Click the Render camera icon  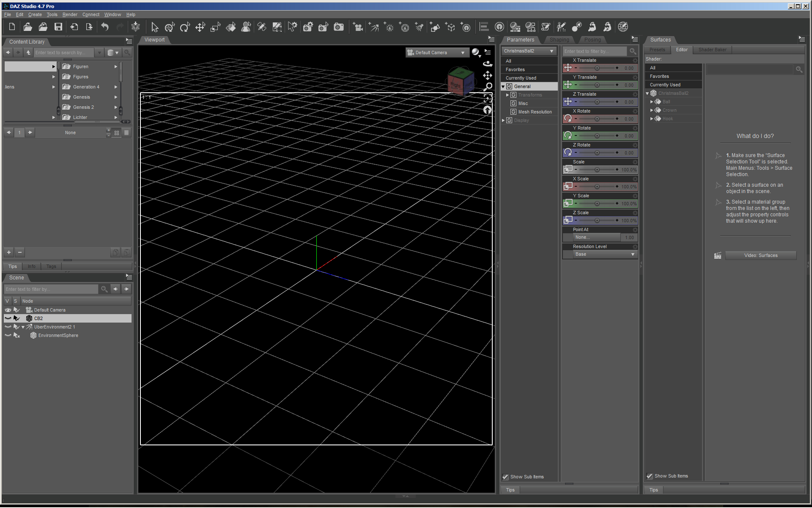339,27
